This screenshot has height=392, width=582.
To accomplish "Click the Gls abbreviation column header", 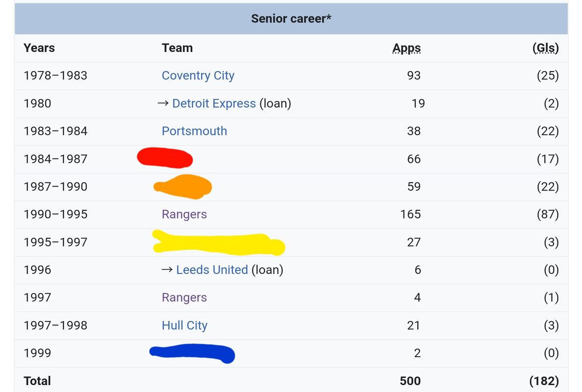I will tap(545, 48).
